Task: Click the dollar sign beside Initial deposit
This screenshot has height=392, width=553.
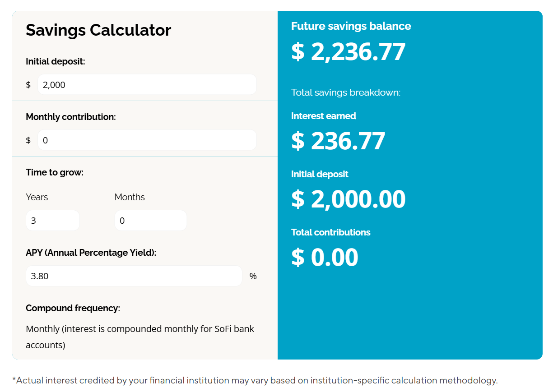Action: pyautogui.click(x=28, y=84)
